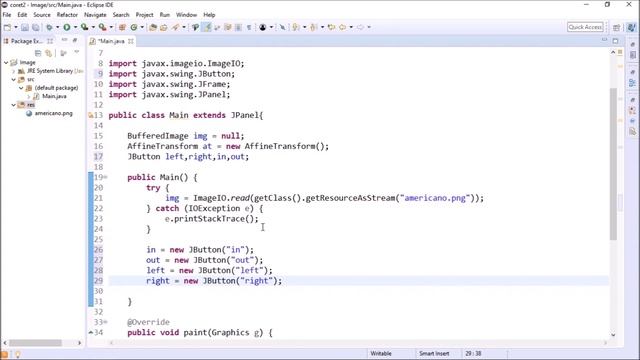Click the Last Edit Location icon

(x=331, y=27)
